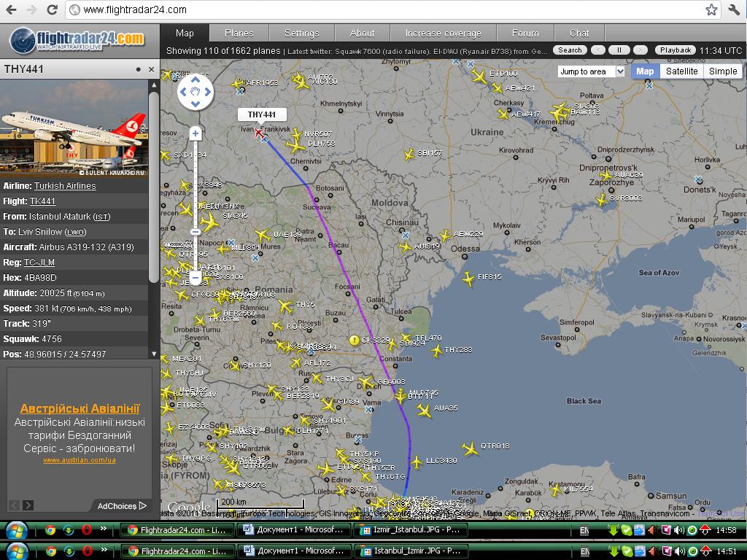Viewport: 747px width, 560px height.
Task: Pause live playback with the pause button
Action: (619, 50)
